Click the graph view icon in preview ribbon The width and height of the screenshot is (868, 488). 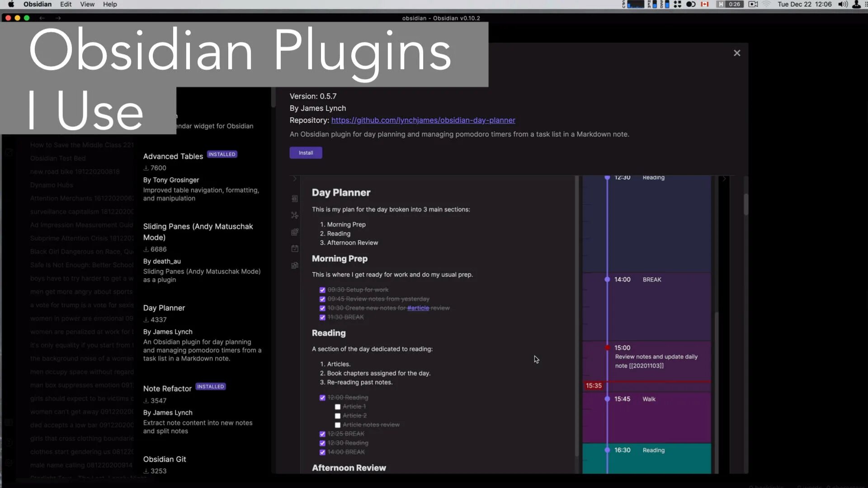pyautogui.click(x=294, y=216)
